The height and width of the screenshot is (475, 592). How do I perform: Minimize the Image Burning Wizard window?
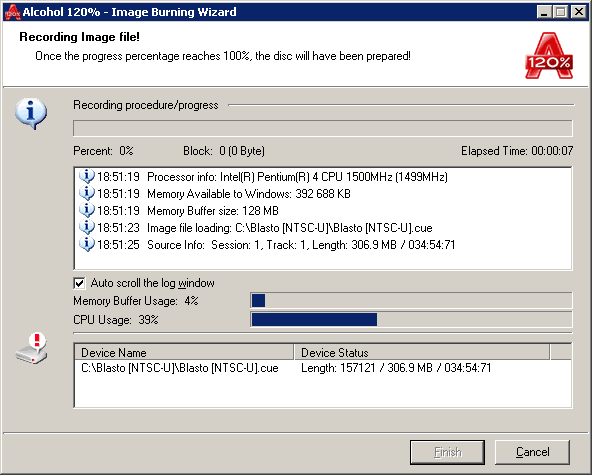(x=544, y=12)
